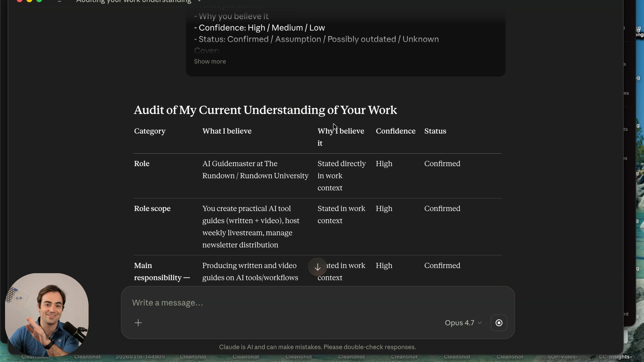Click the Main responsibility row label
The height and width of the screenshot is (362, 644).
click(162, 271)
